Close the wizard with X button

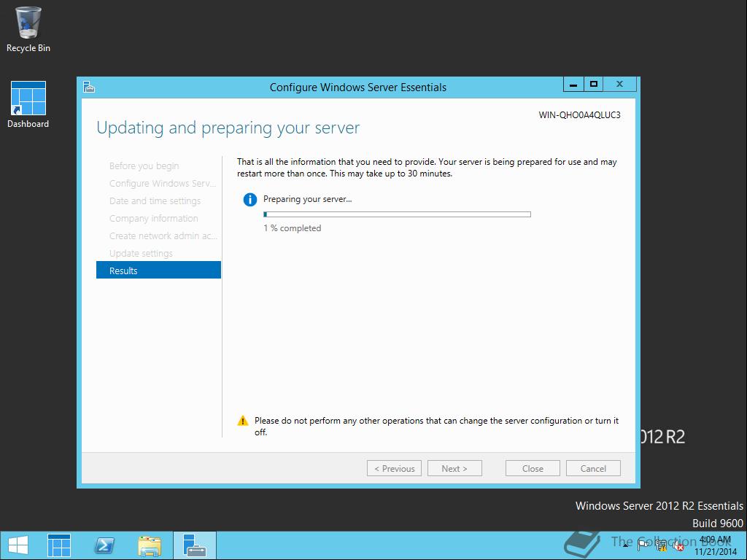(619, 85)
